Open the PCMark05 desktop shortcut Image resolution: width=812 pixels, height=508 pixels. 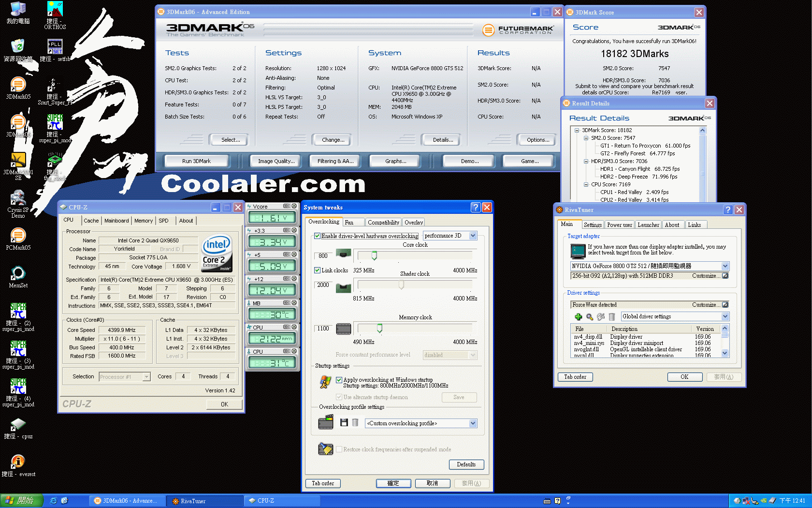click(x=18, y=238)
